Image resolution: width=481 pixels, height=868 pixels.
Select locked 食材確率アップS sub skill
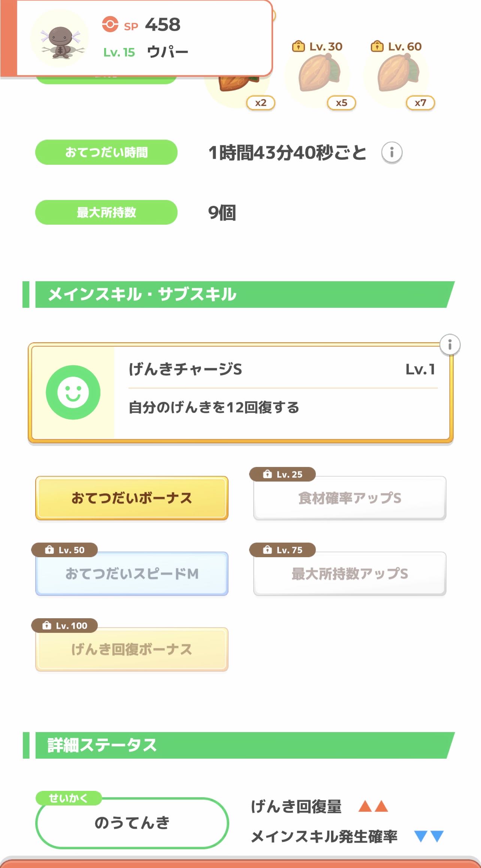tap(350, 498)
